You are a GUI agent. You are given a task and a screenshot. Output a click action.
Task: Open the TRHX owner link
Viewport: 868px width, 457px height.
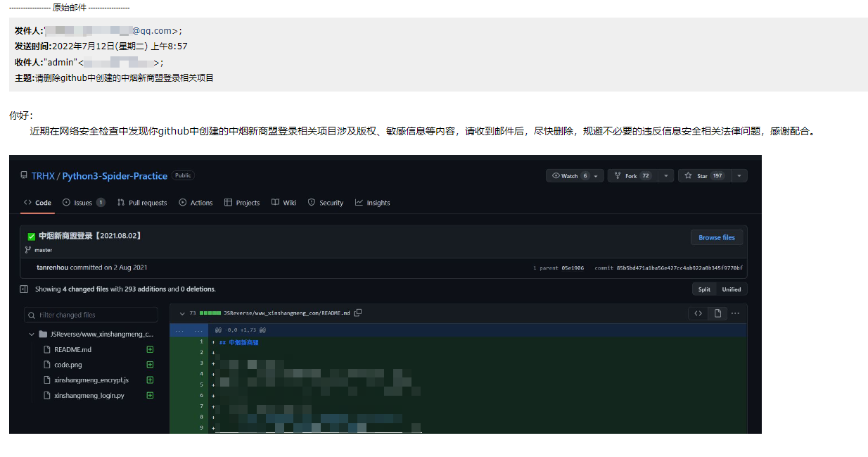click(x=43, y=176)
